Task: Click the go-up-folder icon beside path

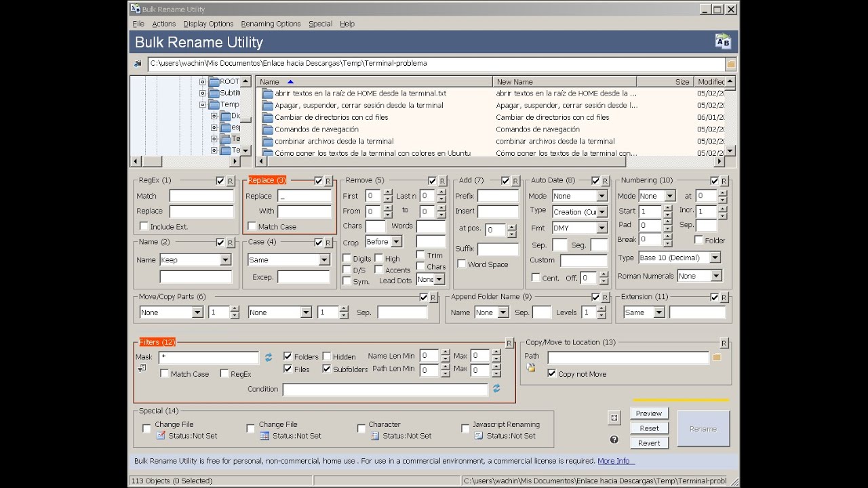Action: (138, 64)
